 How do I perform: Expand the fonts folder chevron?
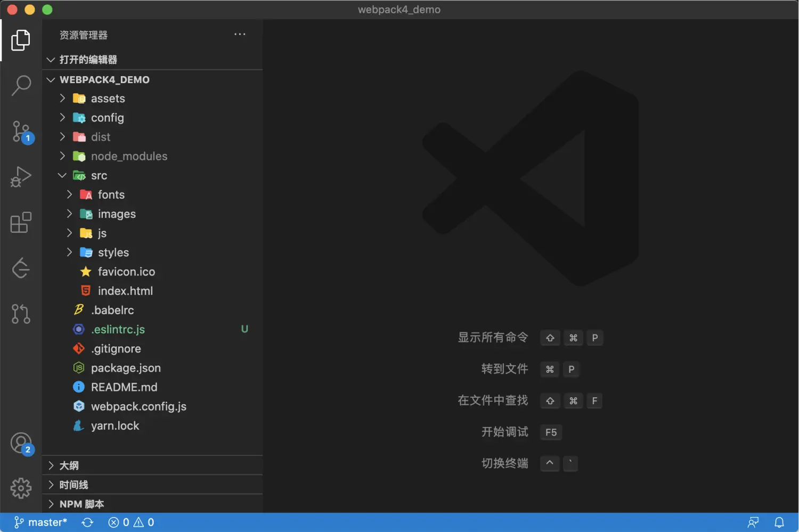tap(69, 194)
